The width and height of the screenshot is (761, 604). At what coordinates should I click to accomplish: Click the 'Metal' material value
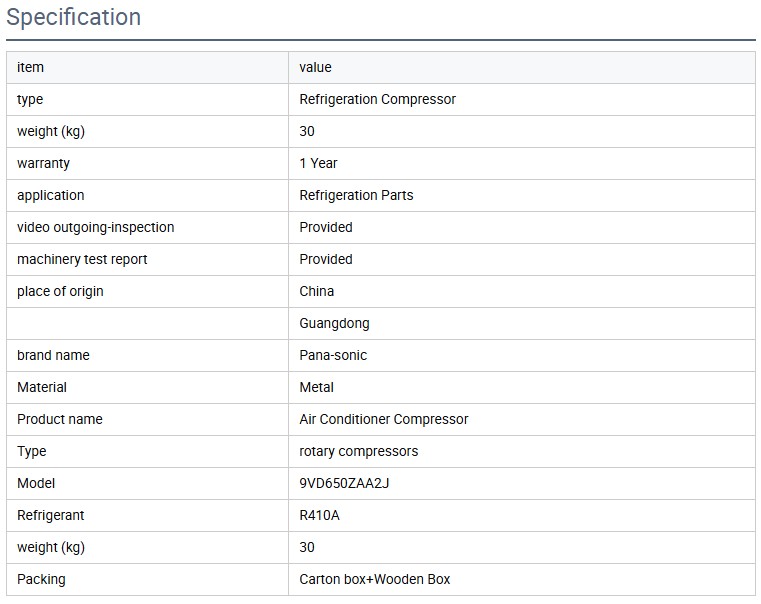pyautogui.click(x=316, y=387)
